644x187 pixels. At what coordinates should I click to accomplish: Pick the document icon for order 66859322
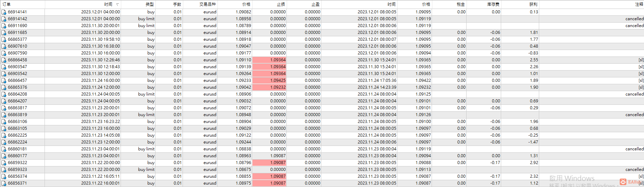tap(4, 163)
